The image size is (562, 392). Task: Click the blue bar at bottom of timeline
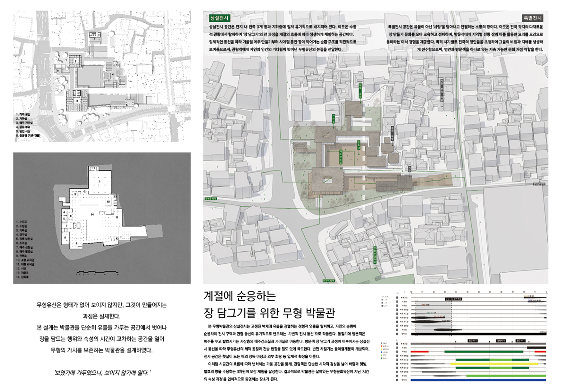(x=478, y=380)
